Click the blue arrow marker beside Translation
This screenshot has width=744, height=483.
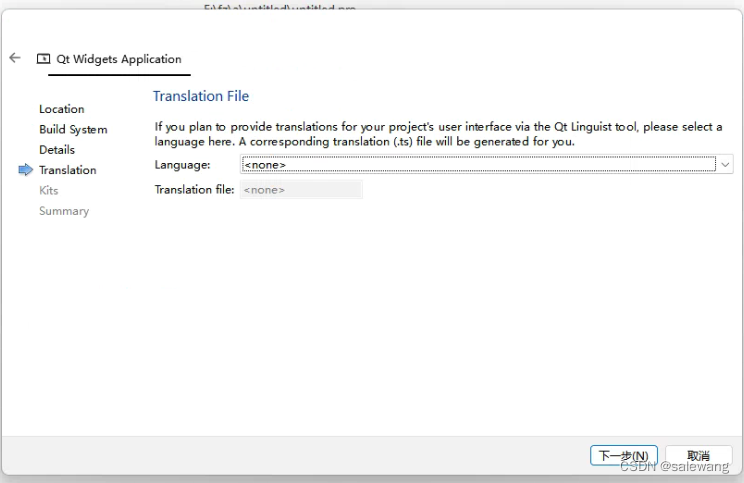click(x=26, y=170)
